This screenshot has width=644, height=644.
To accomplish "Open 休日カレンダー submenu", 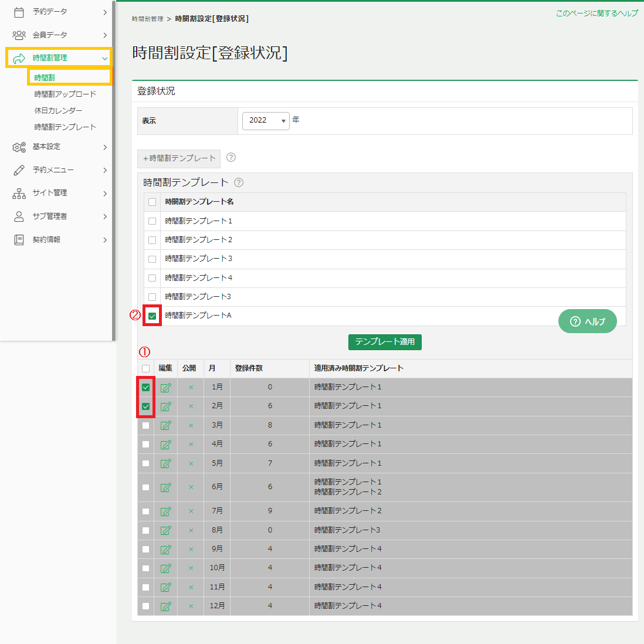I will coord(58,110).
